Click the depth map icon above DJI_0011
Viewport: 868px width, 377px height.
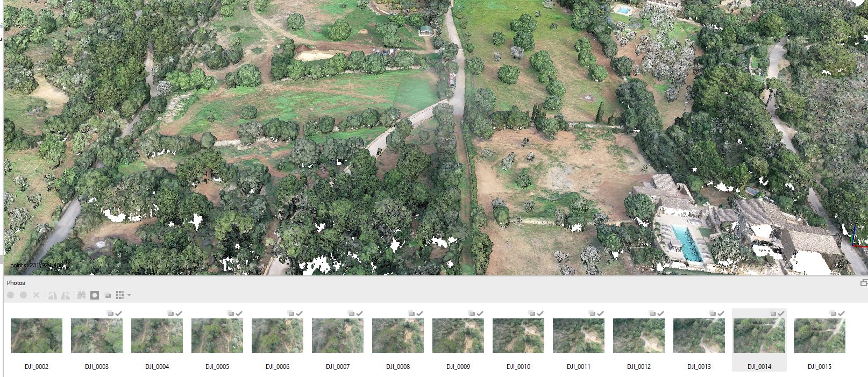pyautogui.click(x=592, y=313)
